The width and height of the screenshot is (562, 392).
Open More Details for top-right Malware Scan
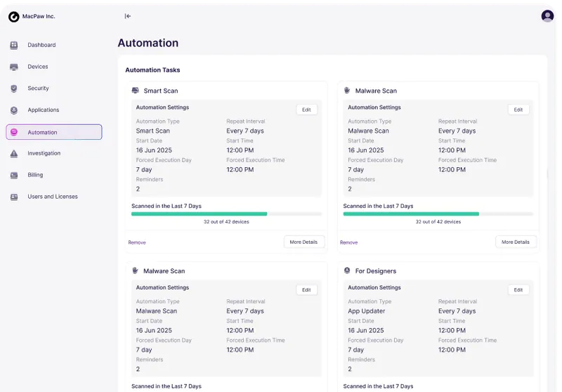tap(516, 242)
